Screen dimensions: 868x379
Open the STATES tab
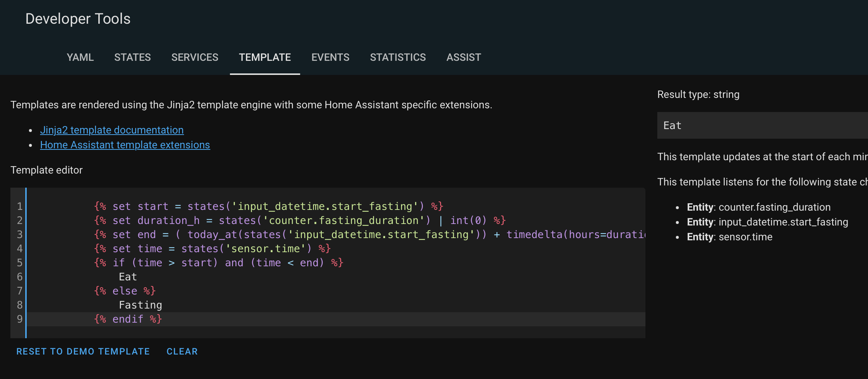coord(132,57)
